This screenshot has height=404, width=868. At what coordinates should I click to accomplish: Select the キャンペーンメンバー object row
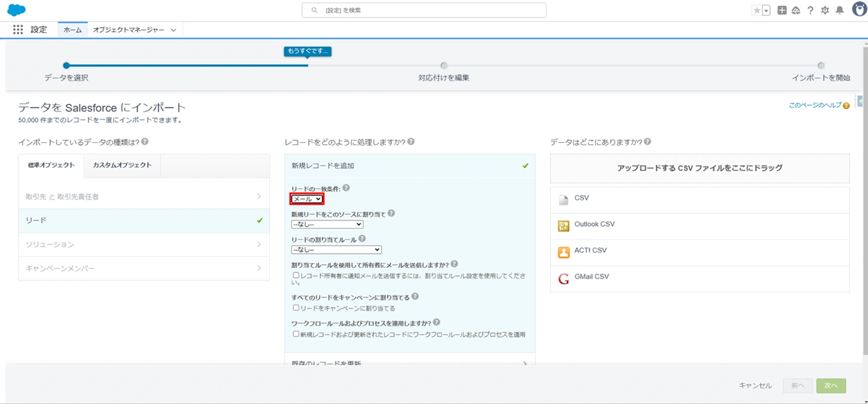144,268
